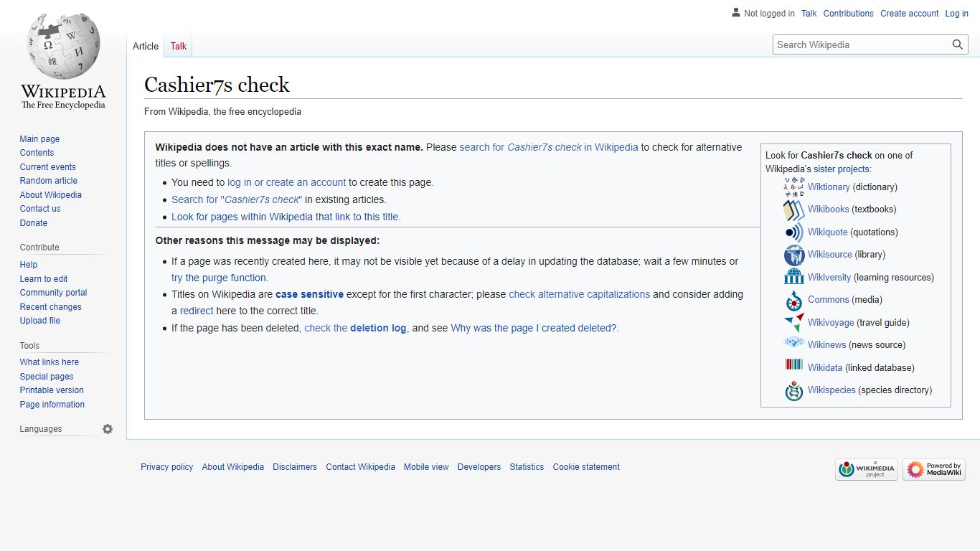The width and height of the screenshot is (980, 551).
Task: Open the Donate link
Action: click(34, 223)
